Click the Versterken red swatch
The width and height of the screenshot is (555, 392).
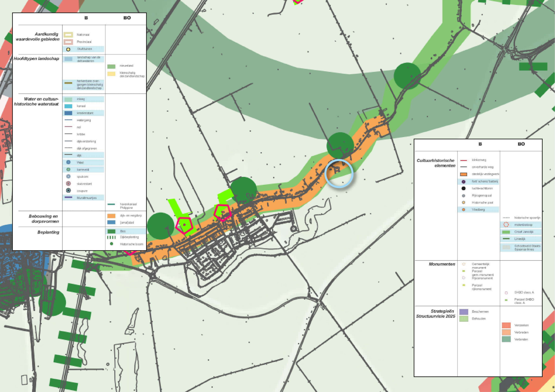click(506, 325)
